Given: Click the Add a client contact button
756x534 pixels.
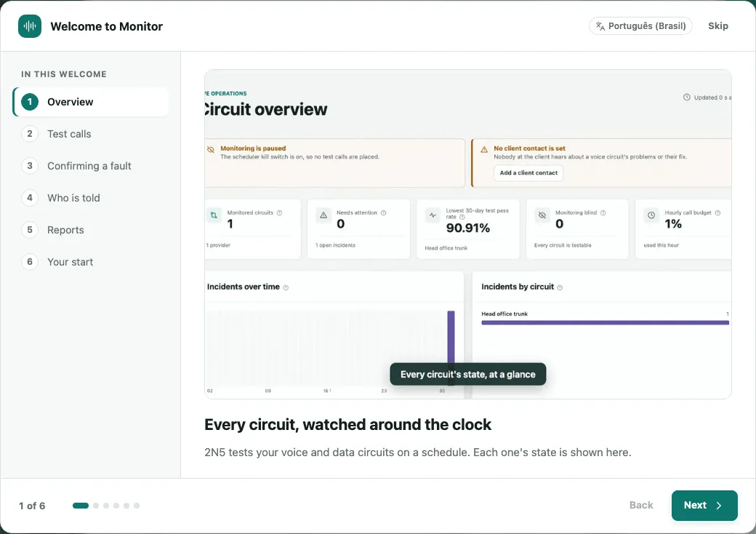Looking at the screenshot, I should coord(528,172).
